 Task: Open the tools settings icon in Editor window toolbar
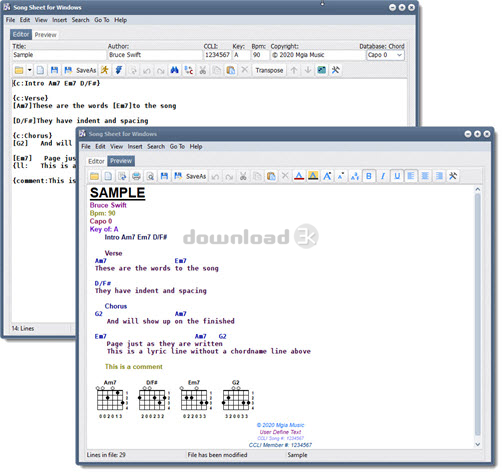click(x=336, y=70)
